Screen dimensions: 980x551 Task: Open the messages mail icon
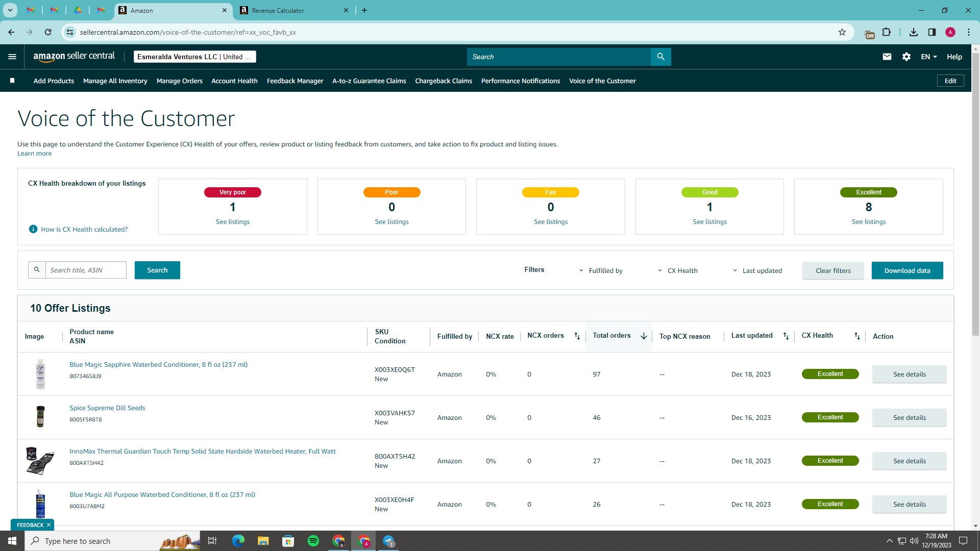pyautogui.click(x=887, y=57)
